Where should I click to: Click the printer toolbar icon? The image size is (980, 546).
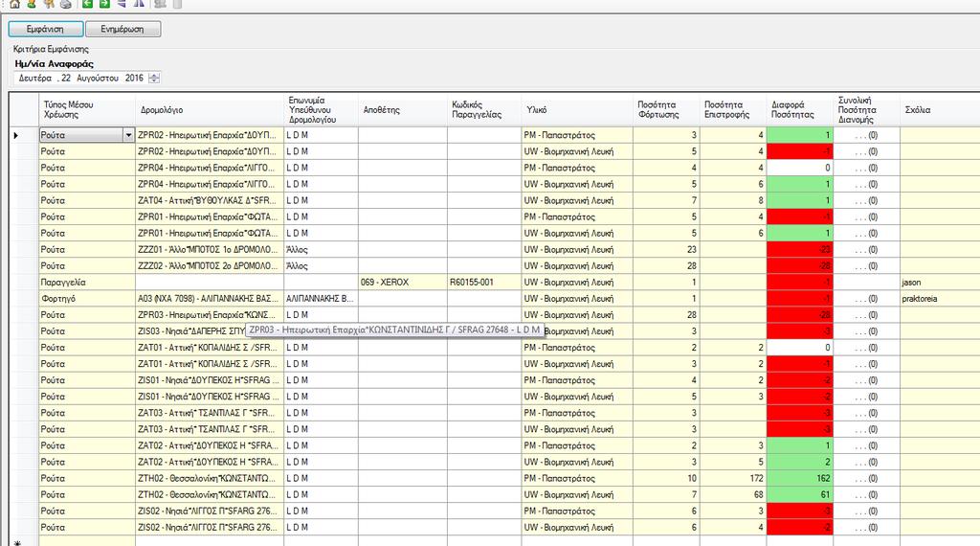(66, 3)
